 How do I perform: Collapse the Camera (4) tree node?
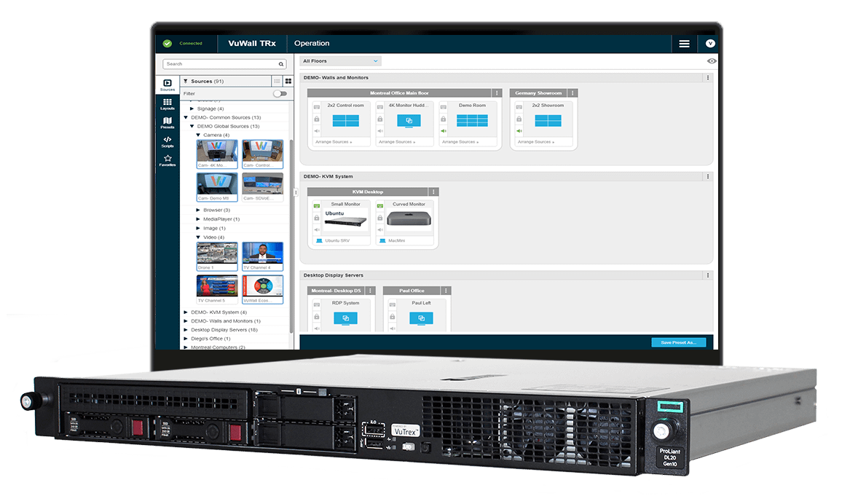tap(198, 135)
